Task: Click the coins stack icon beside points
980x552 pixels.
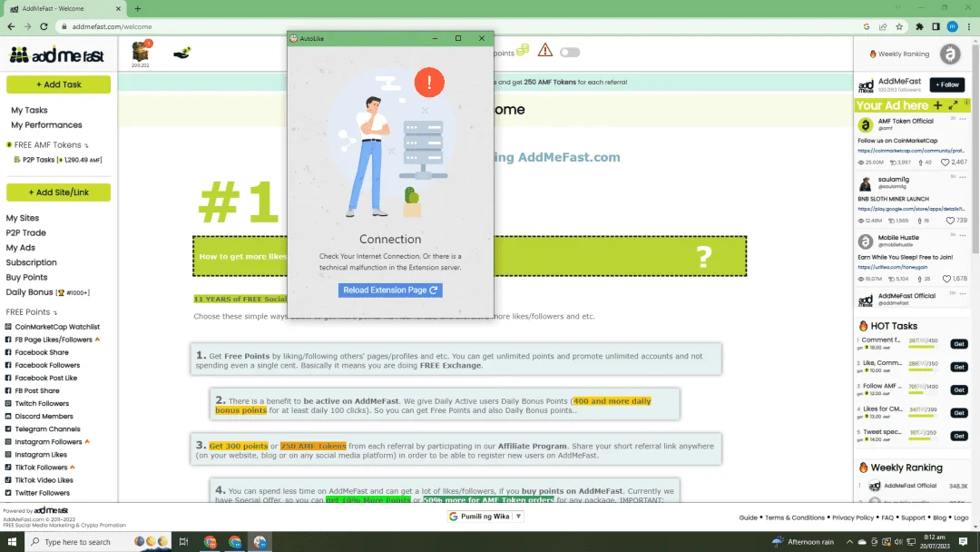Action: coord(523,50)
